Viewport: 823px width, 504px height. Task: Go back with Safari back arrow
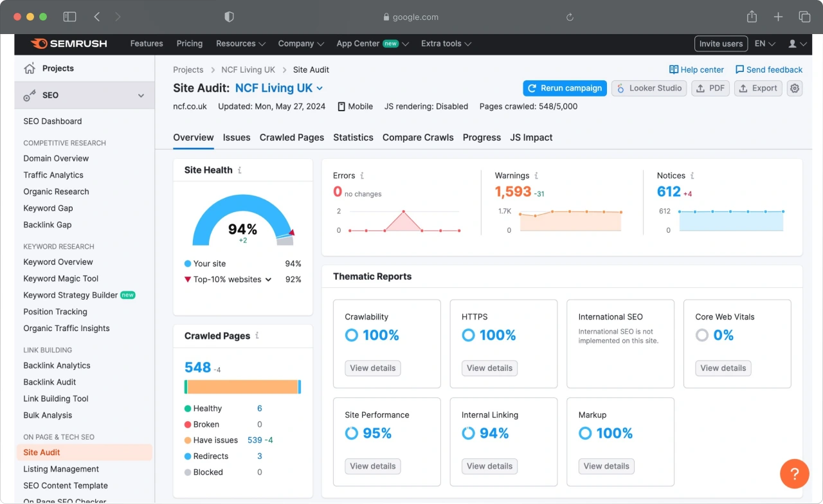(96, 17)
